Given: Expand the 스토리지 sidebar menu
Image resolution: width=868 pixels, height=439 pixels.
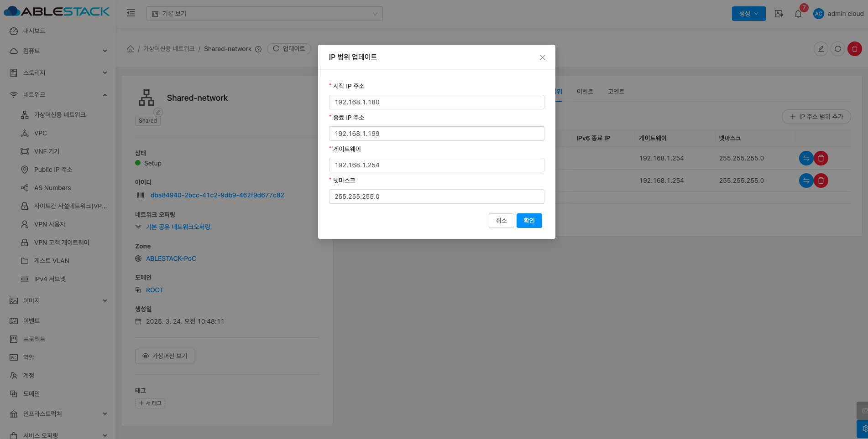Looking at the screenshot, I should [x=58, y=73].
